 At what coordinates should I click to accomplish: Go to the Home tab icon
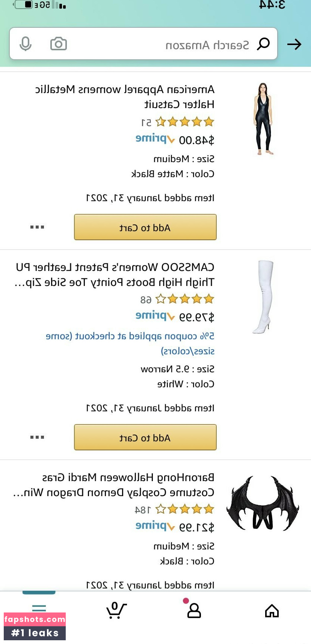[272, 611]
